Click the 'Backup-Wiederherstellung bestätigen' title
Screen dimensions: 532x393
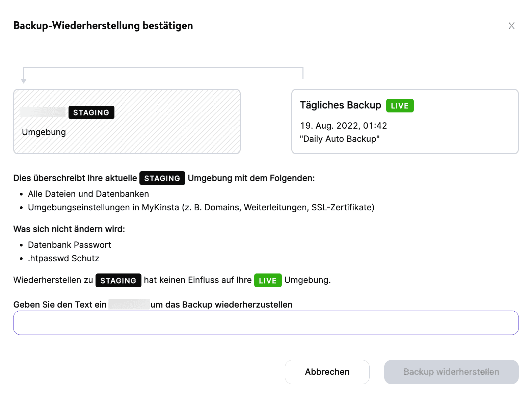click(x=103, y=25)
